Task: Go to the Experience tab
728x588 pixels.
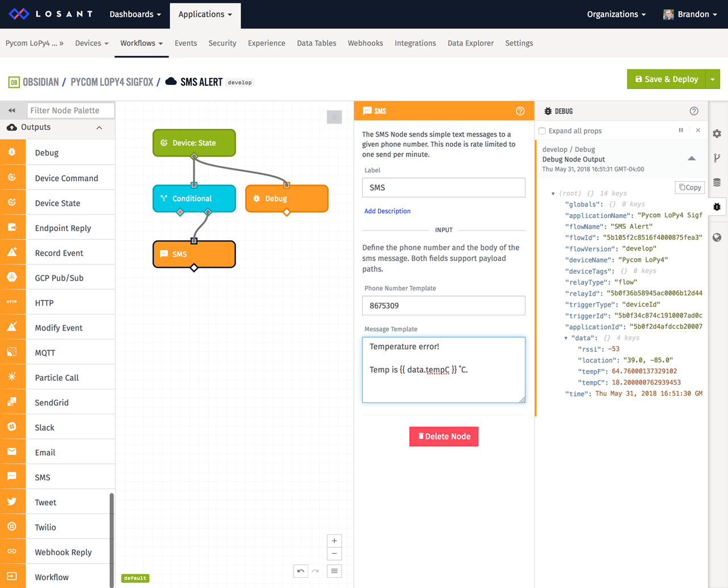Action: pos(267,43)
